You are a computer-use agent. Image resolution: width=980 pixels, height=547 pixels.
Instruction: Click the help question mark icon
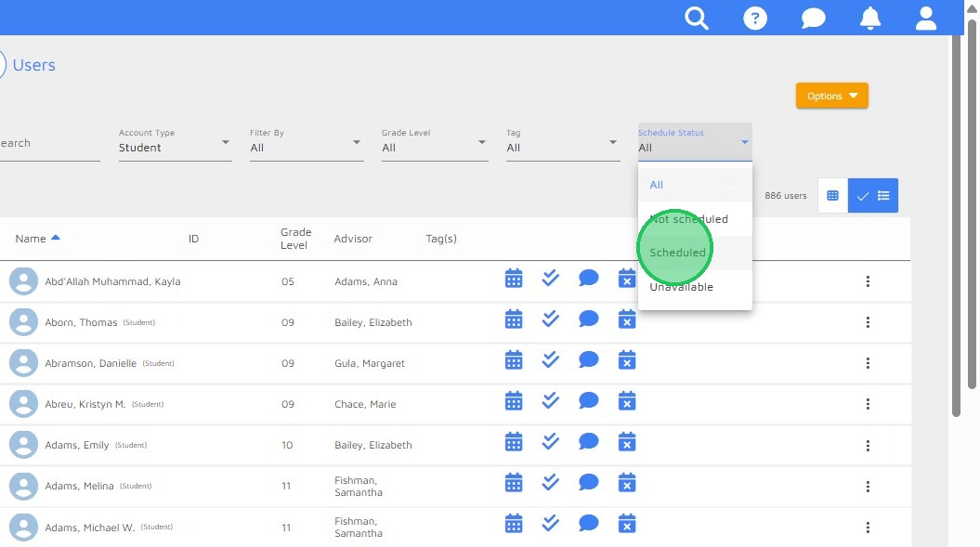coord(755,19)
